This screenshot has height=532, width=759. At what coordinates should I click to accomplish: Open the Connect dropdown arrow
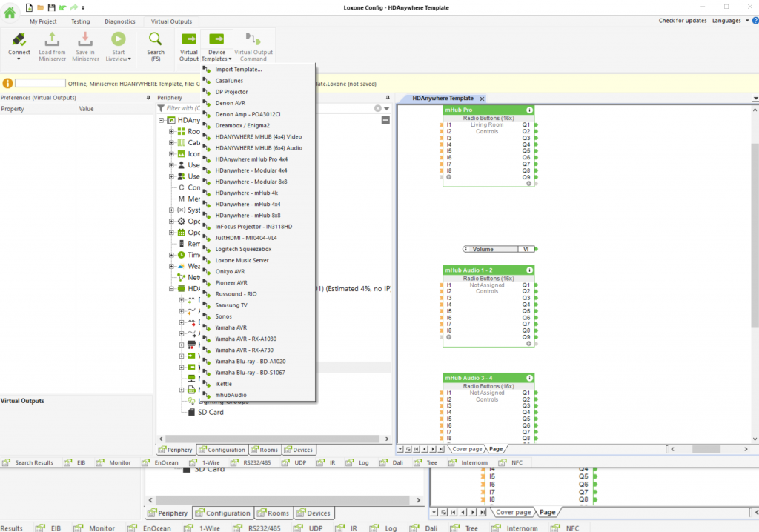(x=19, y=59)
